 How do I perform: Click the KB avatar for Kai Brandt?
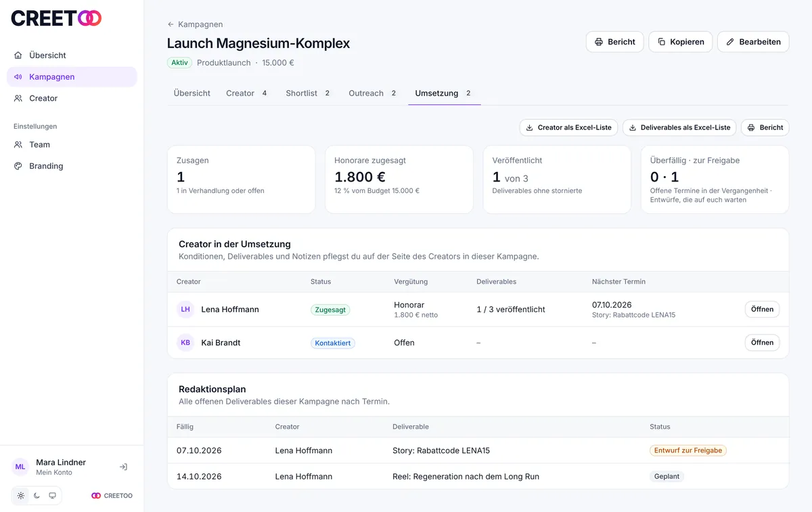tap(185, 343)
